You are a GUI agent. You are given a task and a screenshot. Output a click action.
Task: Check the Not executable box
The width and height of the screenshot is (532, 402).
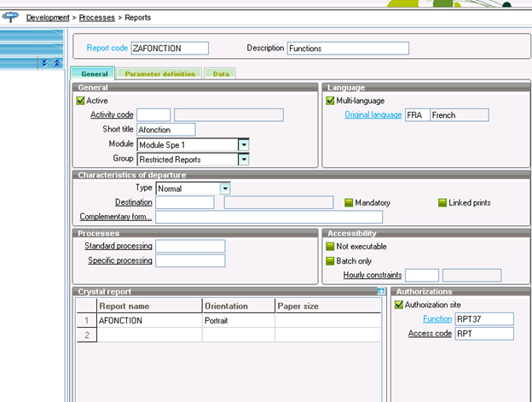[331, 246]
